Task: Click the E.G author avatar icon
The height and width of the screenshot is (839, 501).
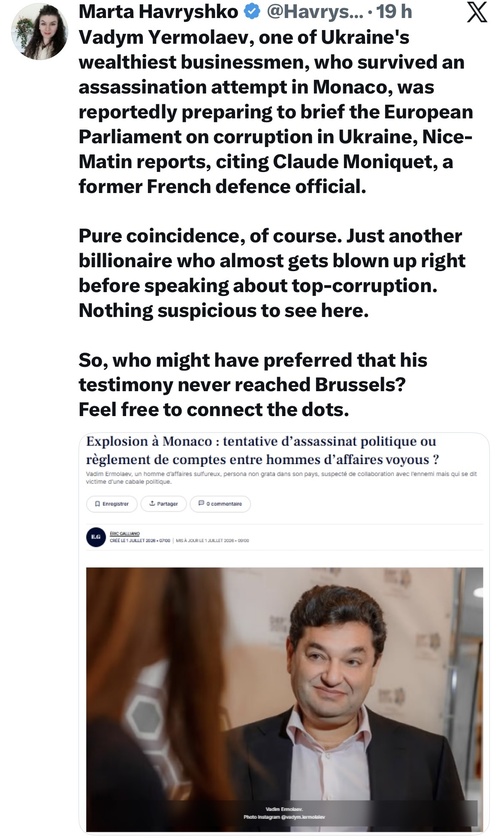Action: coord(96,537)
